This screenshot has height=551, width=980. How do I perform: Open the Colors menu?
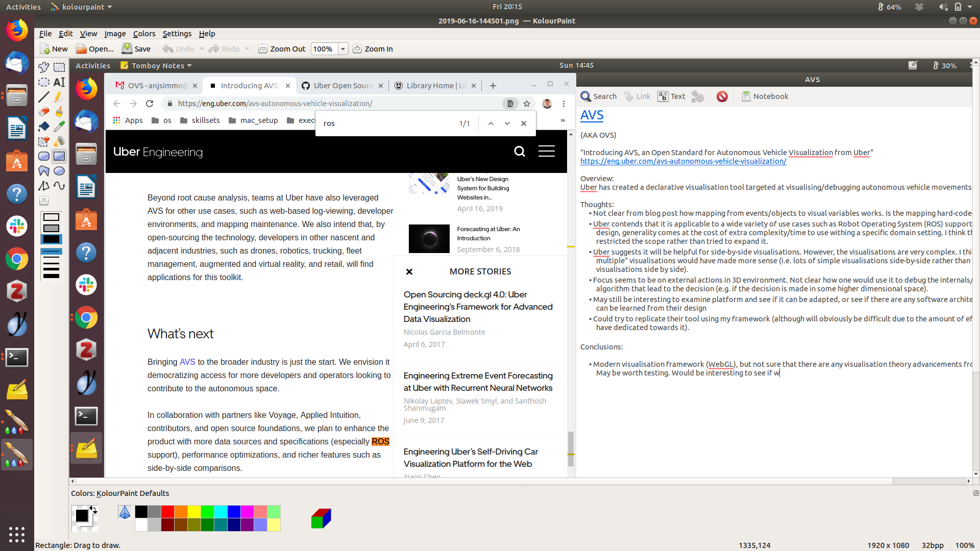[144, 34]
